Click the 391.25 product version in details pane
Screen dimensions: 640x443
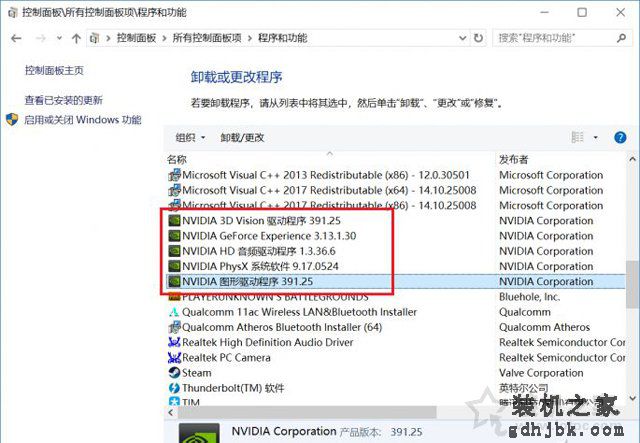(406, 432)
